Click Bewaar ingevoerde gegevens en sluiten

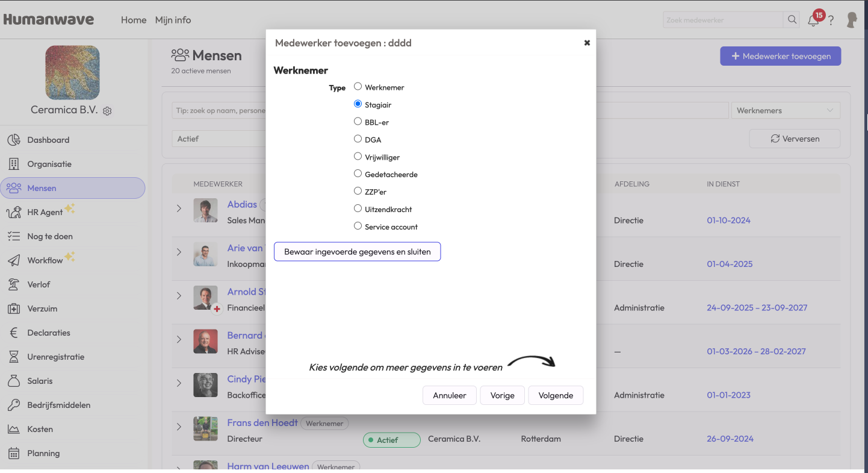coord(357,251)
